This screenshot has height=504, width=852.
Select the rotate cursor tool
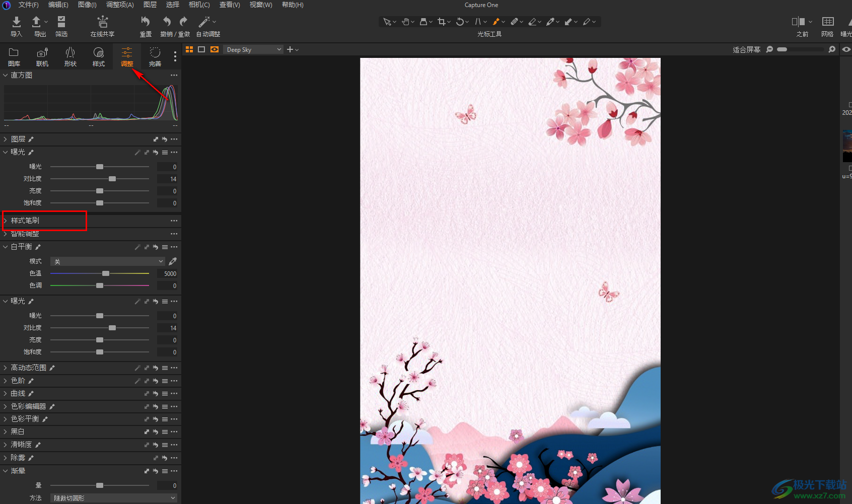coord(460,22)
